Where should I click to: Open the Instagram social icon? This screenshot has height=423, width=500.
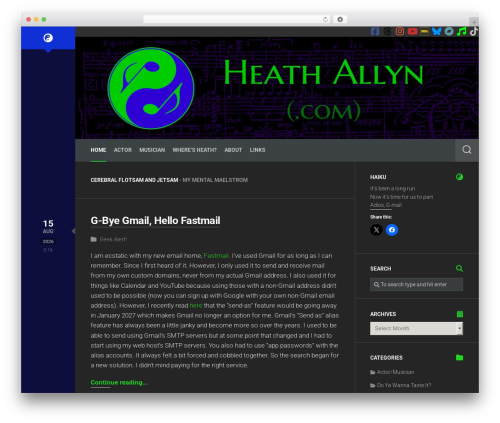click(400, 31)
